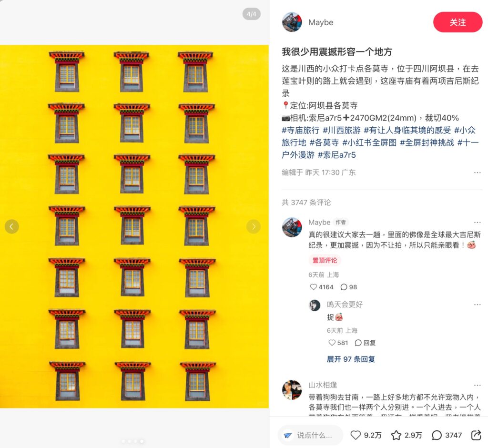Open the #索尼a7r5 hashtag link
This screenshot has width=488, height=448.
pyautogui.click(x=336, y=155)
